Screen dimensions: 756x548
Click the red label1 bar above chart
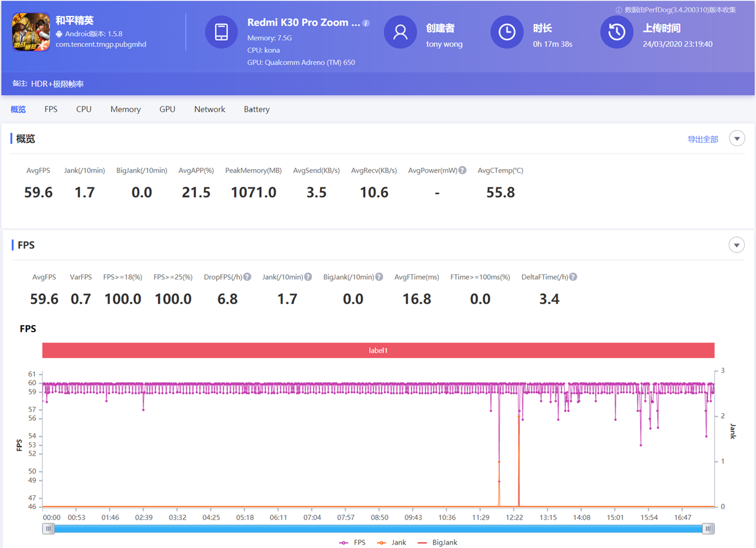[x=378, y=351]
